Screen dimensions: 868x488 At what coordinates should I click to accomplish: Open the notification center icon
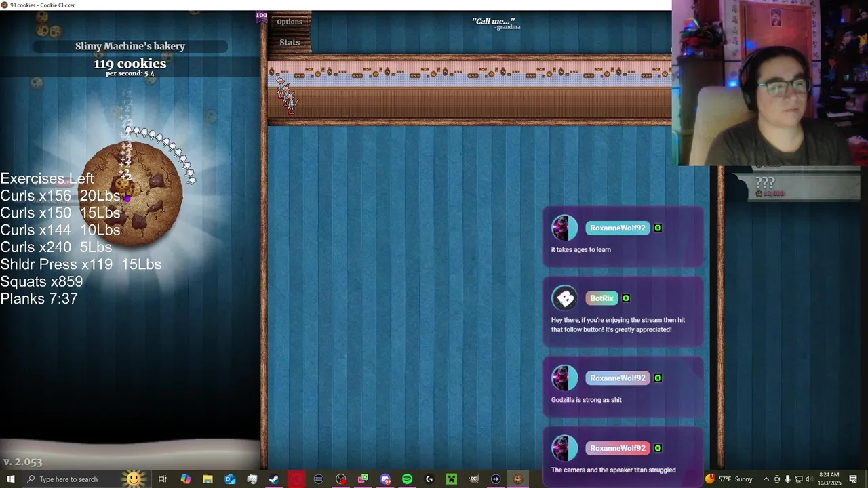pos(853,479)
